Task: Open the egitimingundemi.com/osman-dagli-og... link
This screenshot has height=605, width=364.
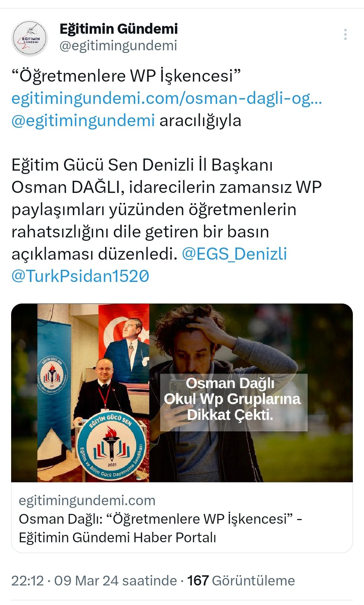Action: pos(167,98)
